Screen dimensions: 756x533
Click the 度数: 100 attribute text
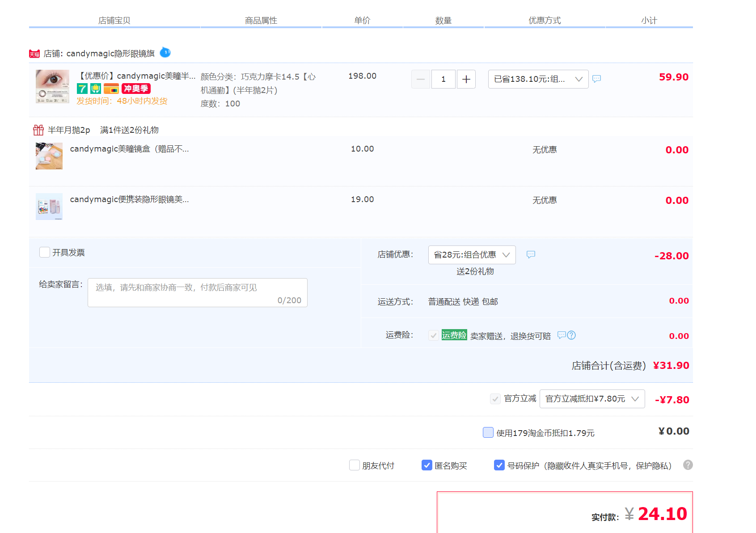220,104
